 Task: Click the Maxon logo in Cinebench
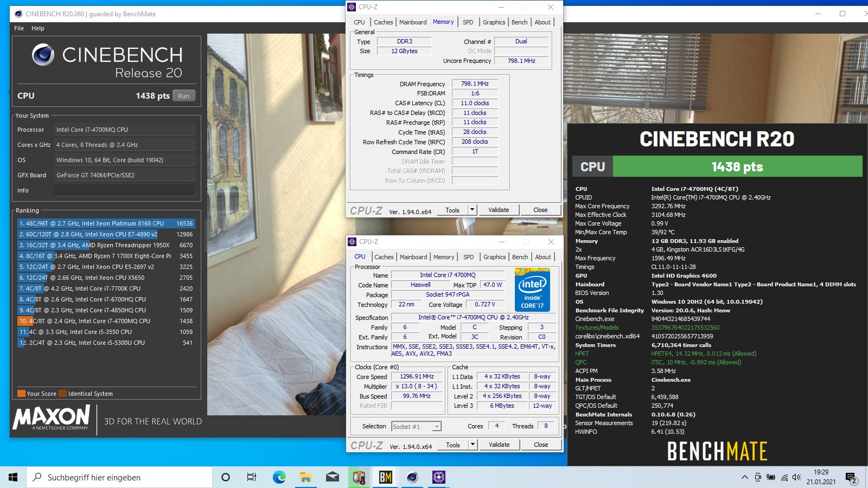tap(52, 418)
